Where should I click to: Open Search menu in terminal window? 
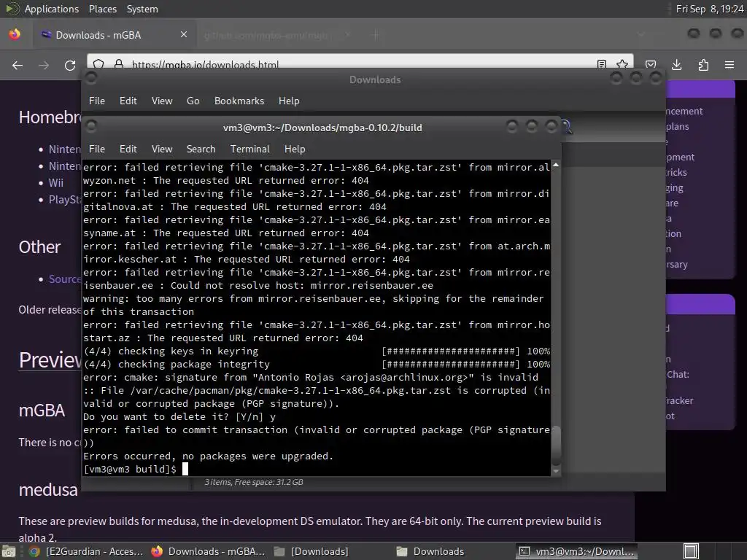[x=201, y=149]
